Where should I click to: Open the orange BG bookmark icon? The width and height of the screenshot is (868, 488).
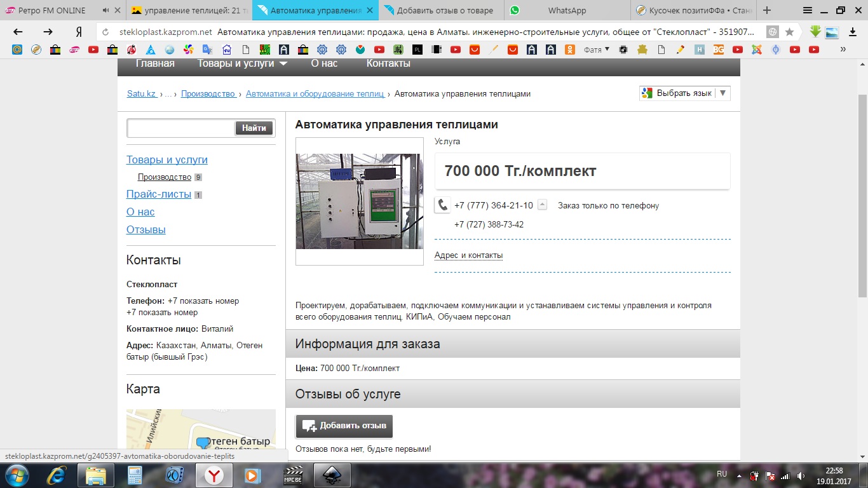point(718,50)
